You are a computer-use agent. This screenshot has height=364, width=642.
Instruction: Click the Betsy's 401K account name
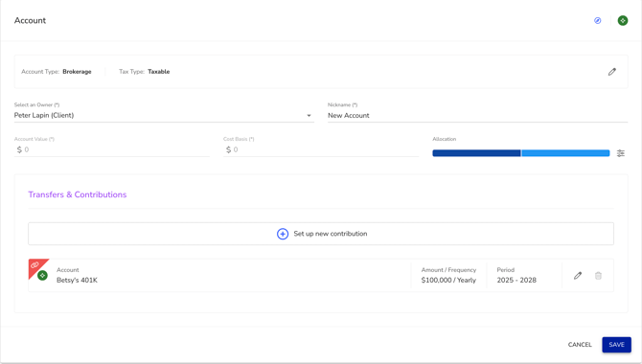[x=77, y=280]
